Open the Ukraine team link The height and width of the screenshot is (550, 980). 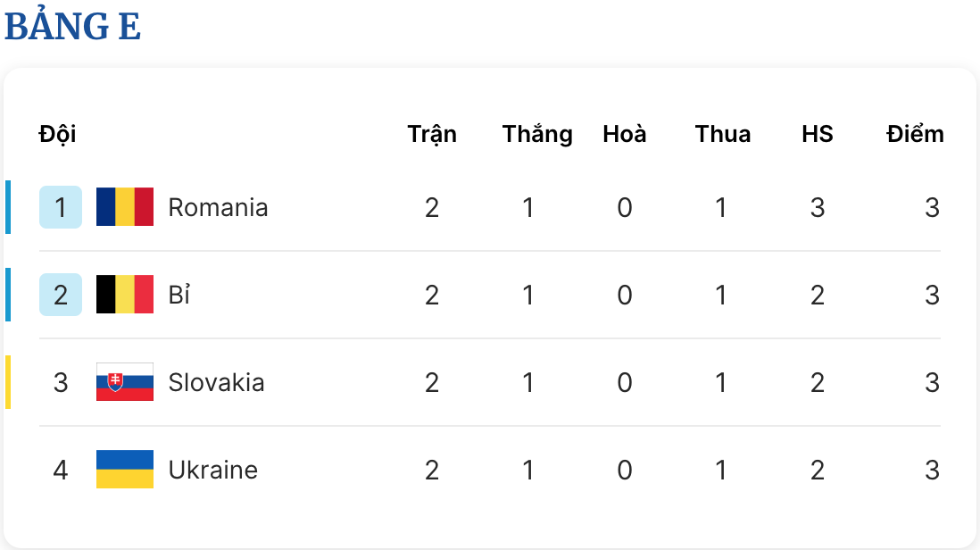(213, 470)
